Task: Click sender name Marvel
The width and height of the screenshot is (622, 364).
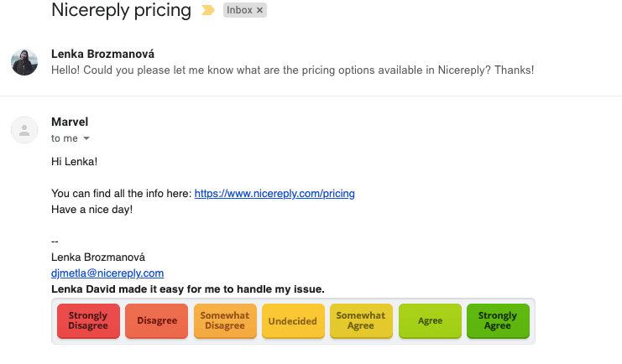Action: pyautogui.click(x=70, y=122)
